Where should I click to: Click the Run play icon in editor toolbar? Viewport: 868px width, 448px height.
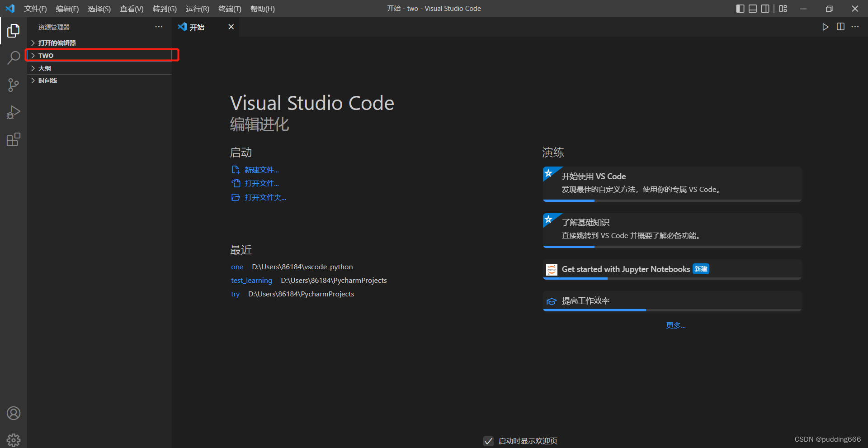tap(825, 27)
